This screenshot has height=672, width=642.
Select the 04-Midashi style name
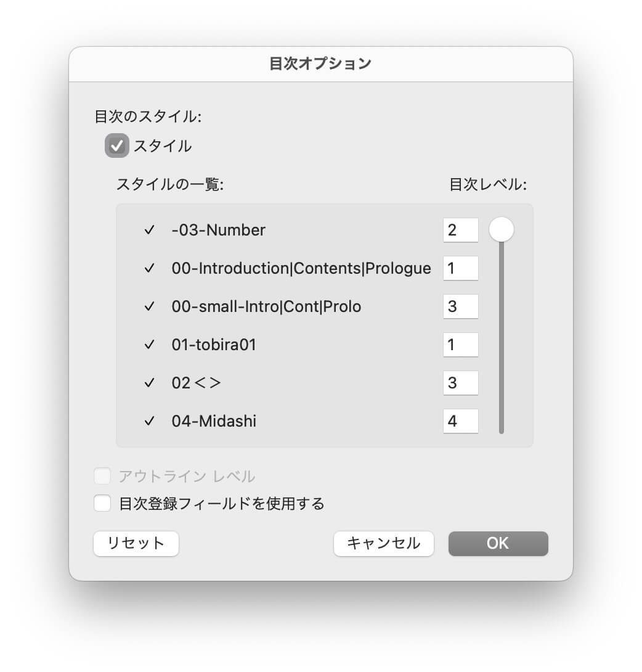point(214,422)
